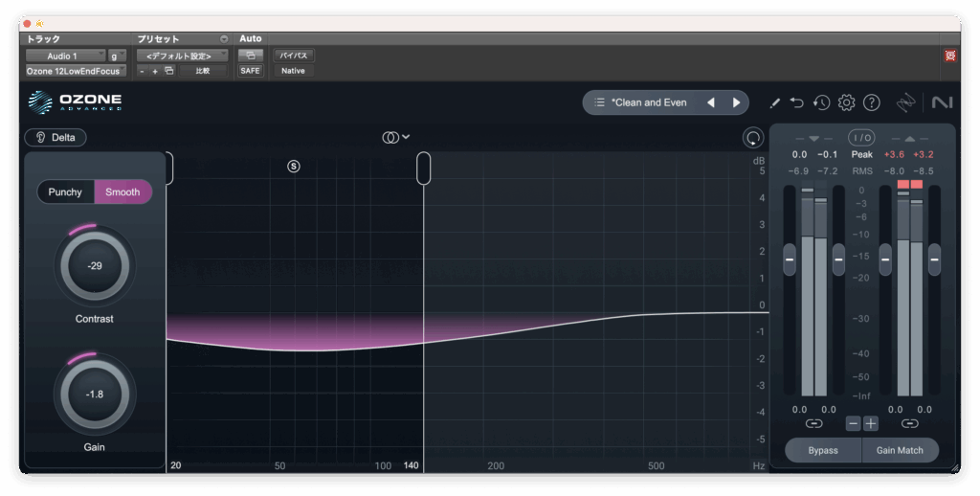Click the 比較 compare button
Screen dimensions: 980x496
pyautogui.click(x=203, y=71)
